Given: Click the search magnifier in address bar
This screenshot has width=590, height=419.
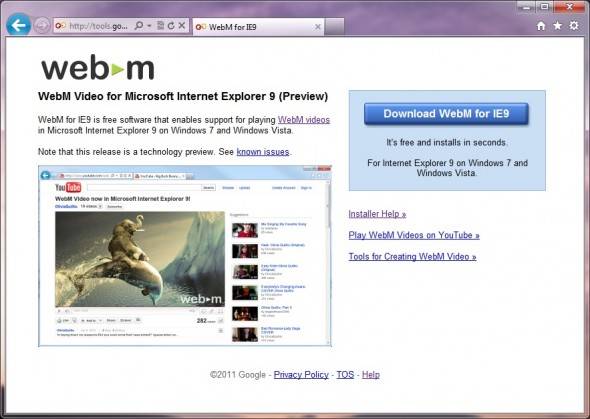Looking at the screenshot, I should 139,26.
